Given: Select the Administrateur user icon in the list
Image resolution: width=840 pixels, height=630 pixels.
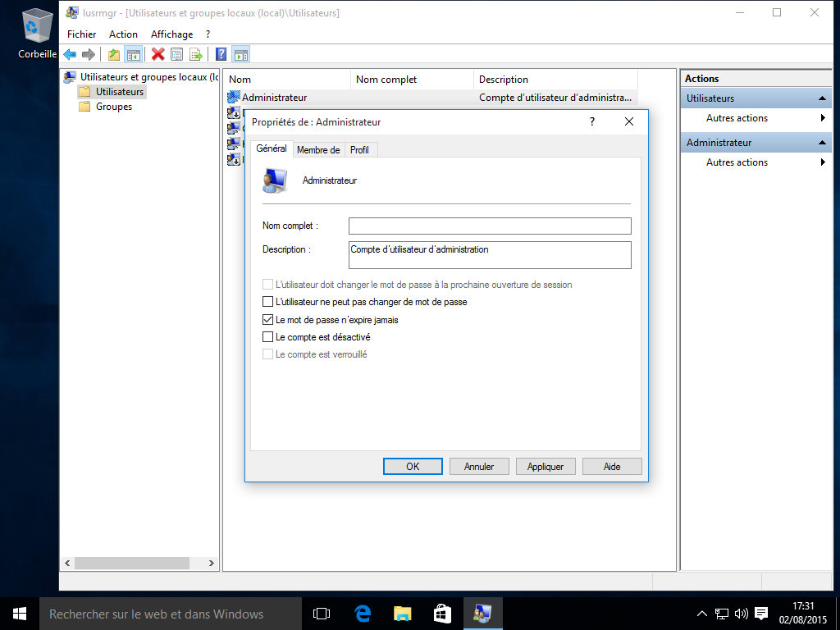Looking at the screenshot, I should coord(234,97).
